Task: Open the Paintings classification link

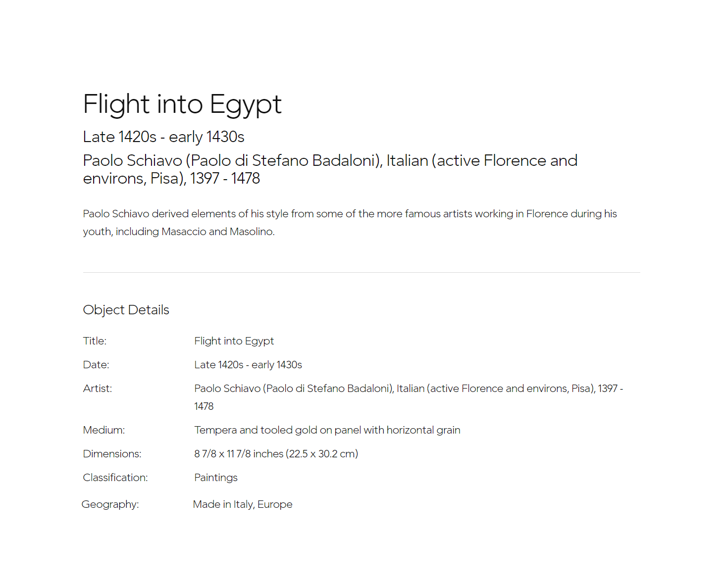Action: pos(216,478)
